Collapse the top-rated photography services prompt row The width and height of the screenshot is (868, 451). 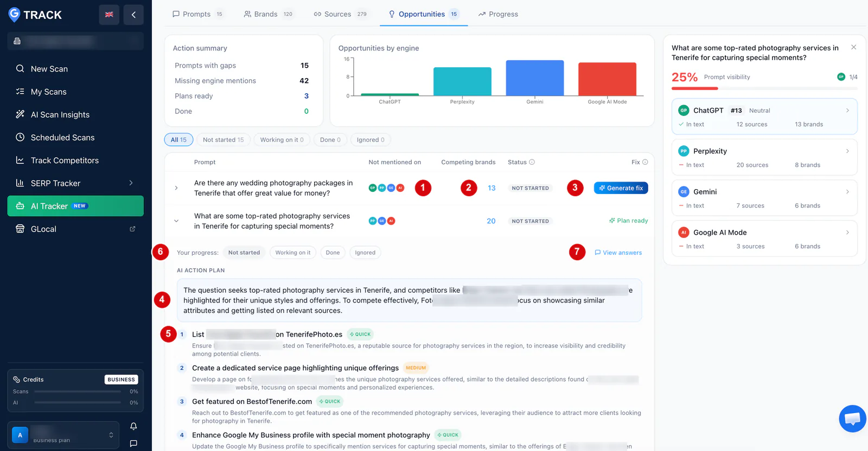[x=176, y=221]
